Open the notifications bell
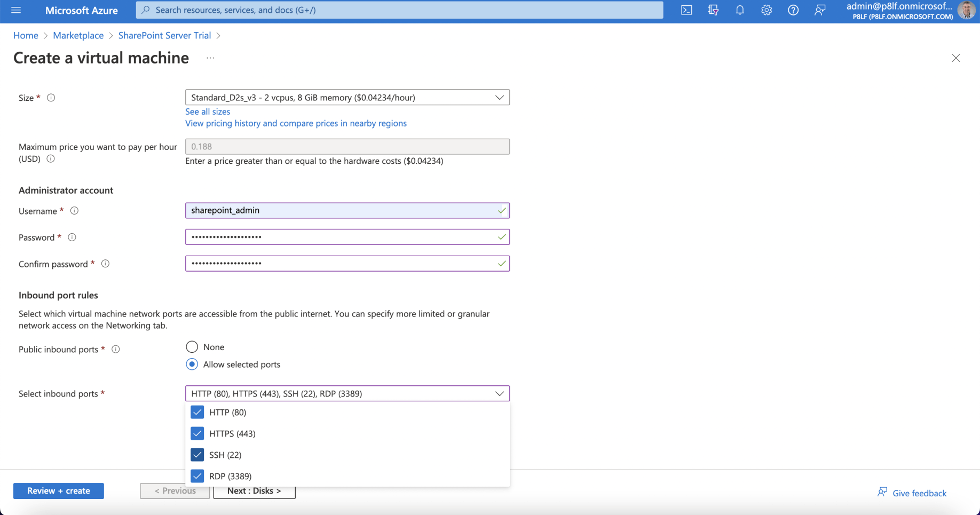Screen dimensions: 980x515 coord(740,10)
